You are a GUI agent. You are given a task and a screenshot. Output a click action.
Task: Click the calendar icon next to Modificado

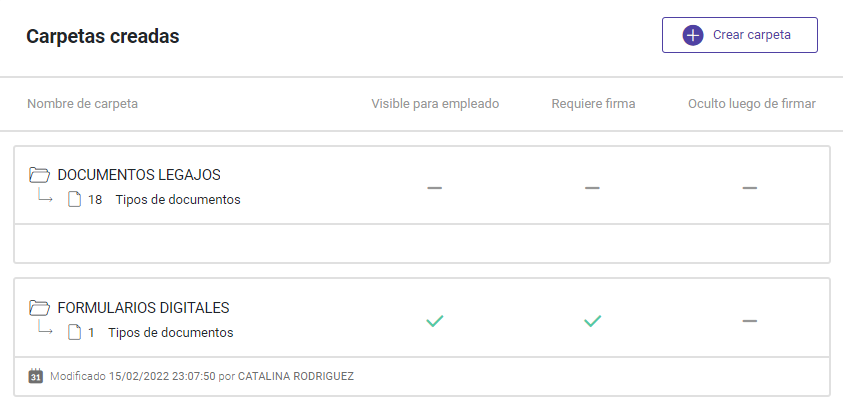(35, 376)
